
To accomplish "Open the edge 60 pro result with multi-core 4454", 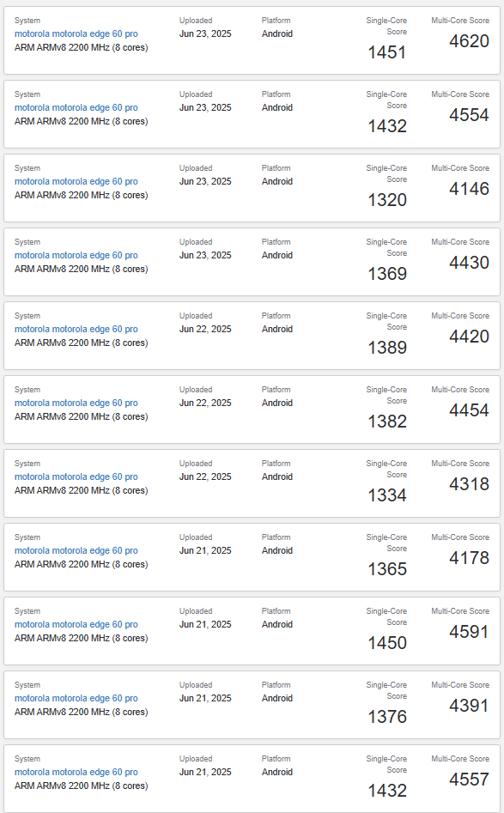I will [76, 403].
